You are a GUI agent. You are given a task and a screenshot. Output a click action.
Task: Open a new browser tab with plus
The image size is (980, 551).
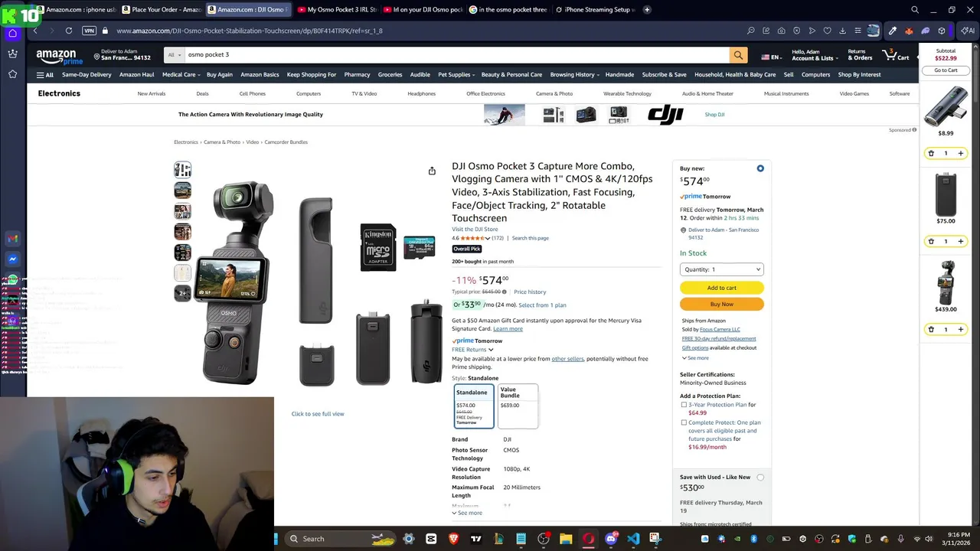click(x=647, y=10)
